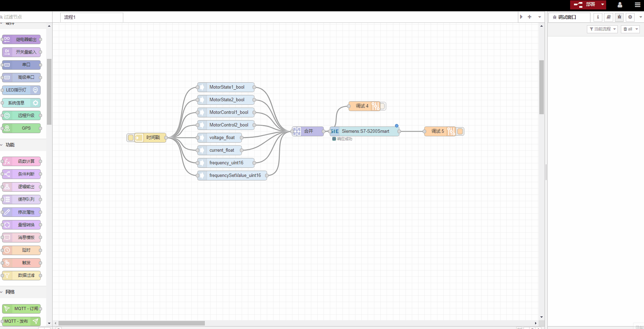Select the 高级串口 palette node
644x329 pixels.
pos(21,77)
